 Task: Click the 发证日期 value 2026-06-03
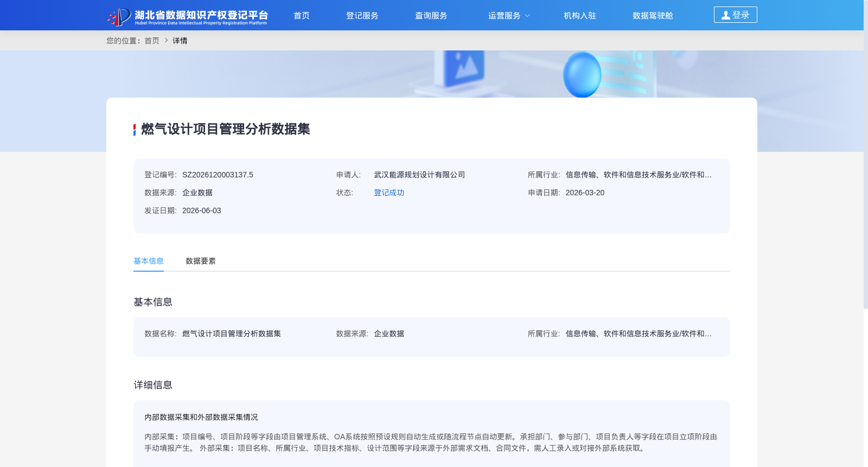pos(201,210)
